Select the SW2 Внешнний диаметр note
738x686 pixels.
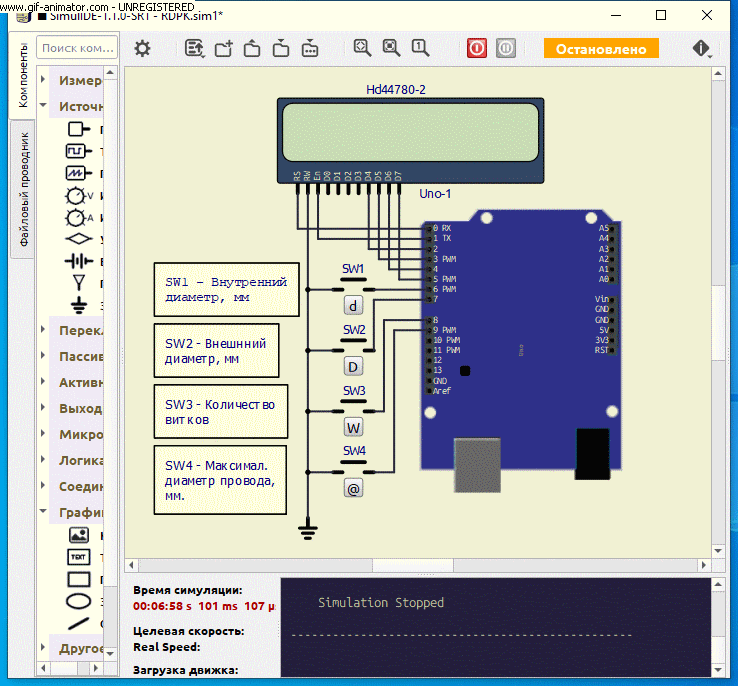217,351
